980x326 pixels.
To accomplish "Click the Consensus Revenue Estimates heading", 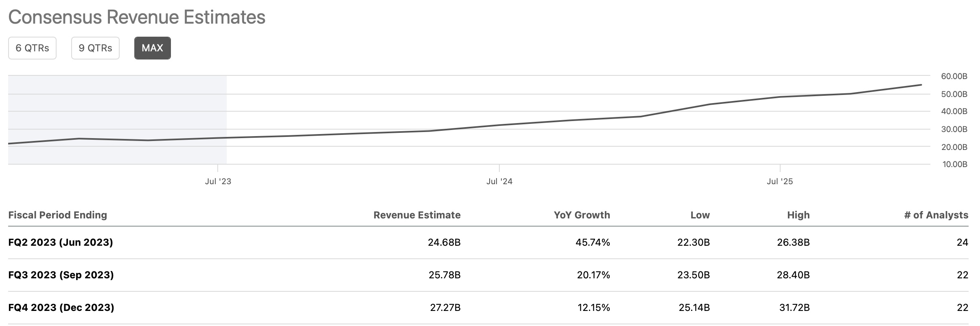I will 137,18.
